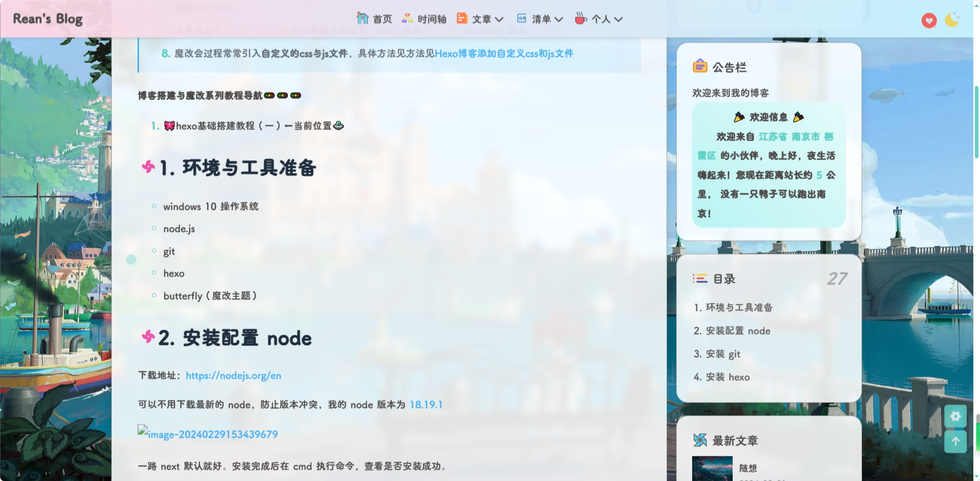The width and height of the screenshot is (980, 481).
Task: Click the pinwheel icon beside 最新文章
Action: (x=700, y=439)
